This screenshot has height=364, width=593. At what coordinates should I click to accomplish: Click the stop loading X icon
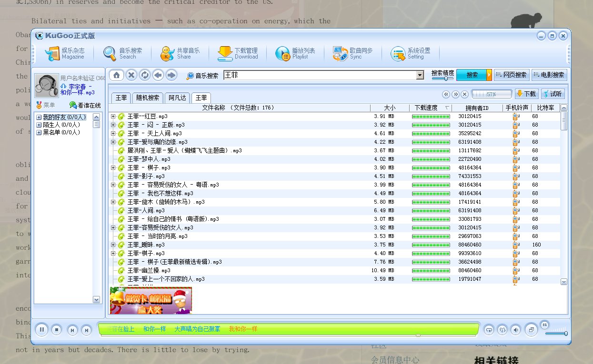(x=131, y=75)
